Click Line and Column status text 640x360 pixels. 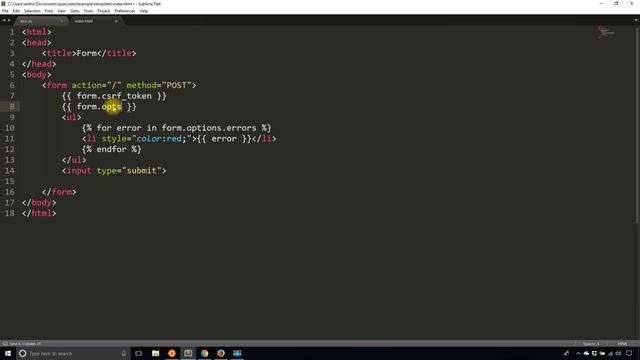[25, 344]
